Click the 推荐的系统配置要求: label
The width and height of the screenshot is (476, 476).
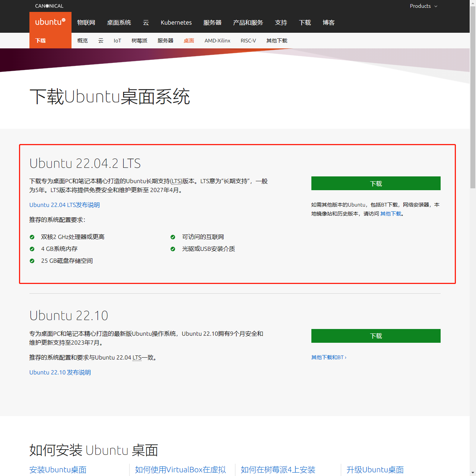tap(57, 220)
